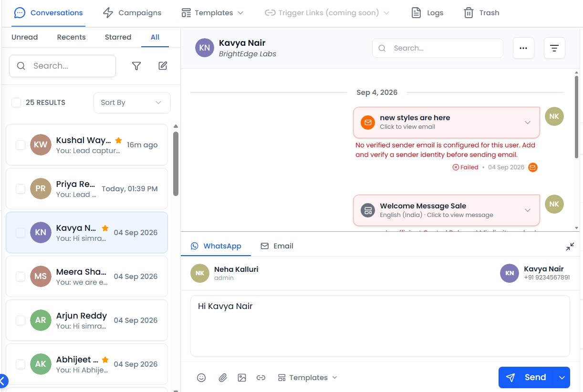Click the star on Abhijeet conversation
Viewport: 583px width, 392px height.
coord(105,360)
